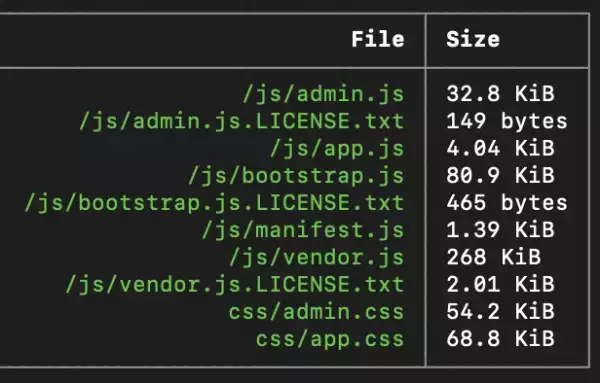Click the 268 KiB size value

[x=494, y=257]
